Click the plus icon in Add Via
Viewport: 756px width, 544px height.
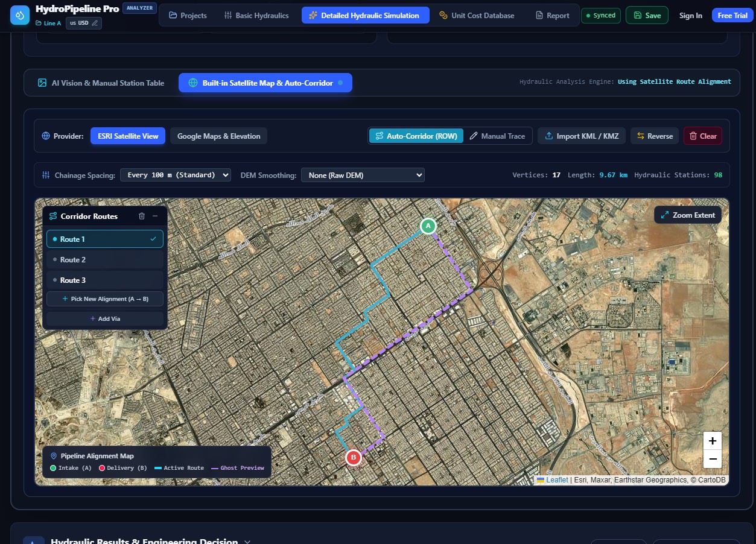[92, 318]
